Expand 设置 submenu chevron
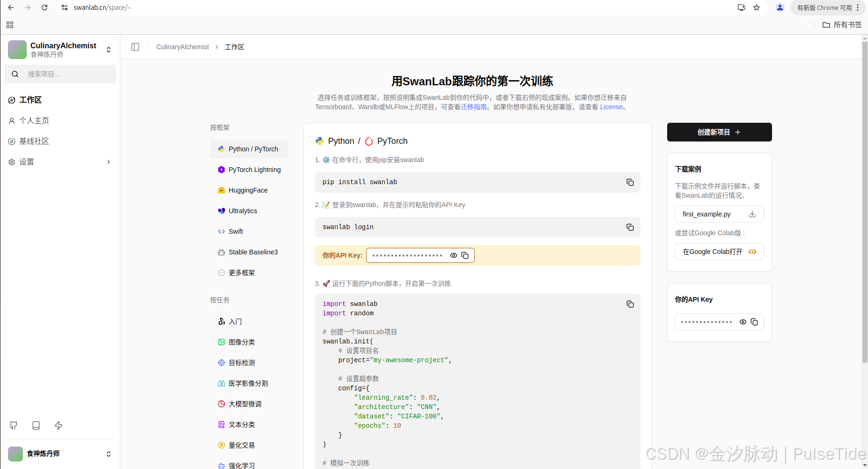This screenshot has width=868, height=469. (x=109, y=162)
